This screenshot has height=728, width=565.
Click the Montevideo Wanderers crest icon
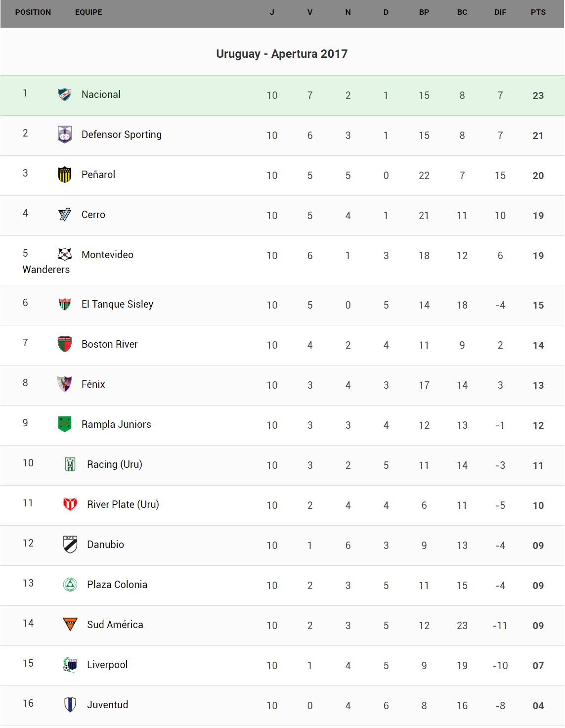(65, 254)
